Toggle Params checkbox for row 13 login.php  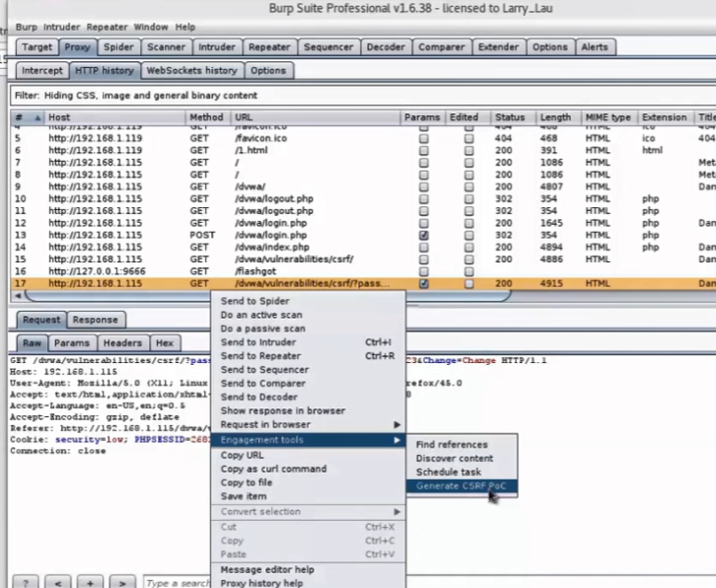424,235
